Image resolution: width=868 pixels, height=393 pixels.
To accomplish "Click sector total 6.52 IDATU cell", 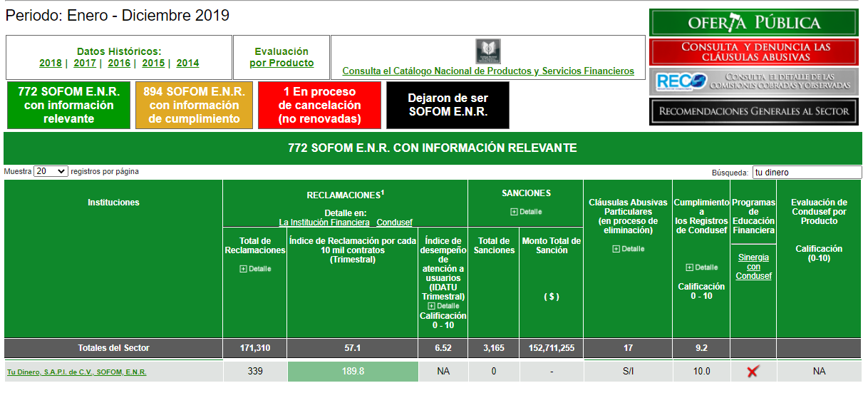I will point(443,348).
